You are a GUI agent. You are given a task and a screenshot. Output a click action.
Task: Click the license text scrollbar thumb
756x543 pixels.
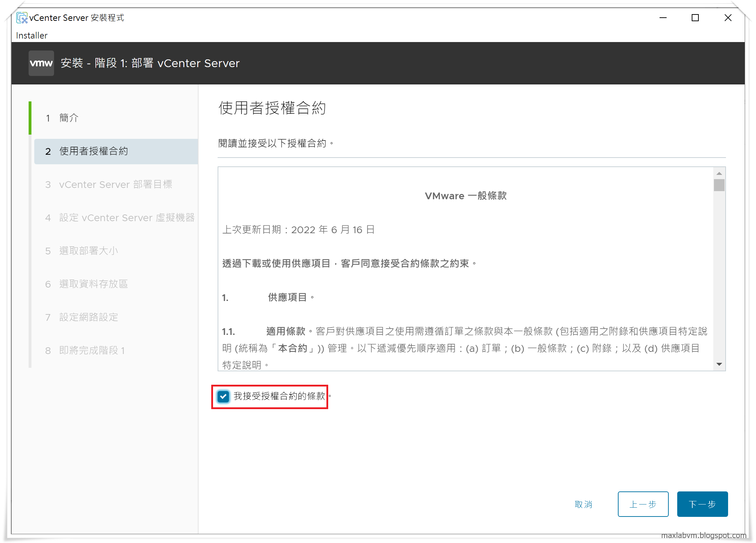[x=719, y=185]
